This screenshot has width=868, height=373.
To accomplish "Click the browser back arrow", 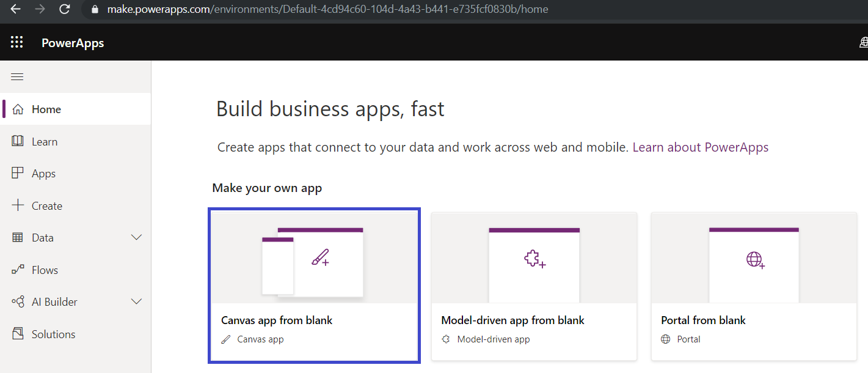I will (x=16, y=9).
